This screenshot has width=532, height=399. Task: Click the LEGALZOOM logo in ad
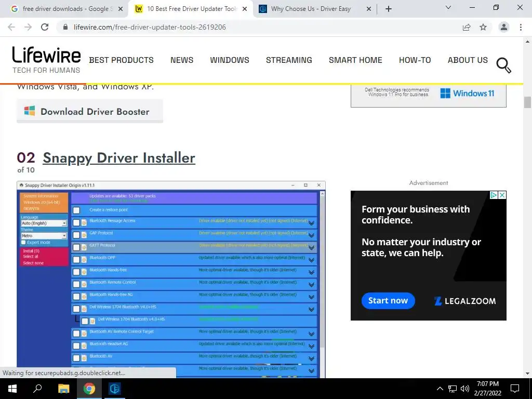point(465,301)
